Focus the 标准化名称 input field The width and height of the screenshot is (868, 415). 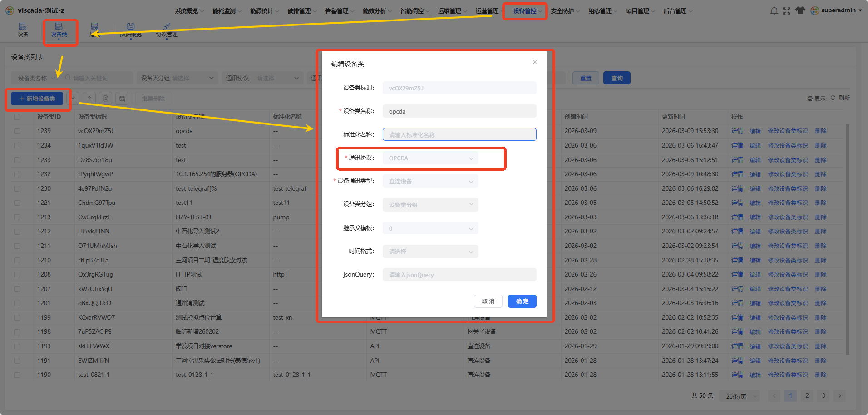(x=459, y=135)
